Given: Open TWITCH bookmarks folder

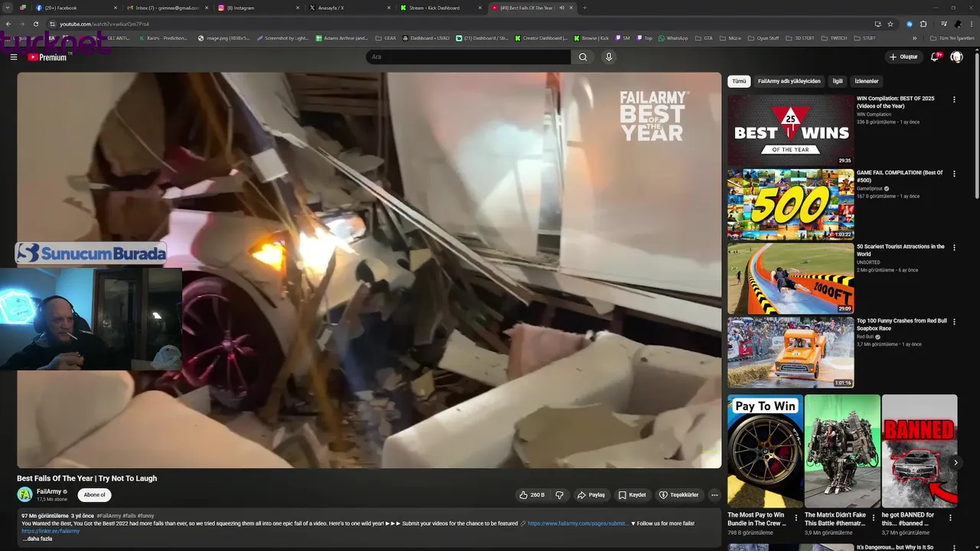Looking at the screenshot, I should [835, 37].
